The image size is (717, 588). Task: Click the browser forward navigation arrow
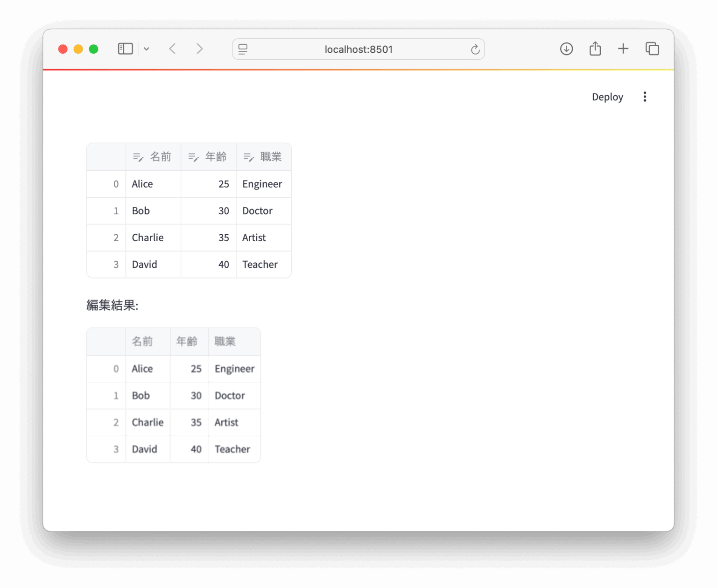pos(199,49)
